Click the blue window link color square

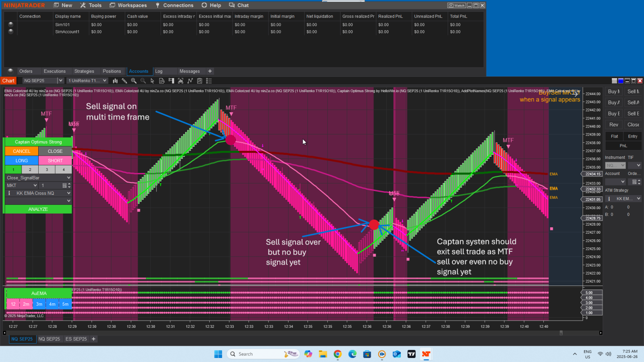coord(621,81)
